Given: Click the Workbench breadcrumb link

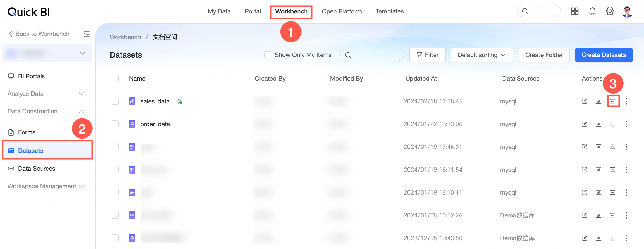Looking at the screenshot, I should pyautogui.click(x=125, y=37).
